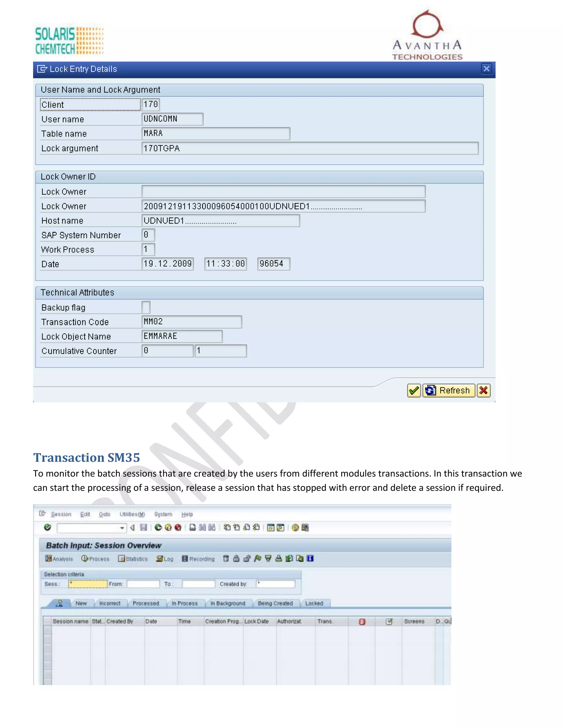Click the yellow Help question icon
This screenshot has width=563, height=728.
click(295, 528)
